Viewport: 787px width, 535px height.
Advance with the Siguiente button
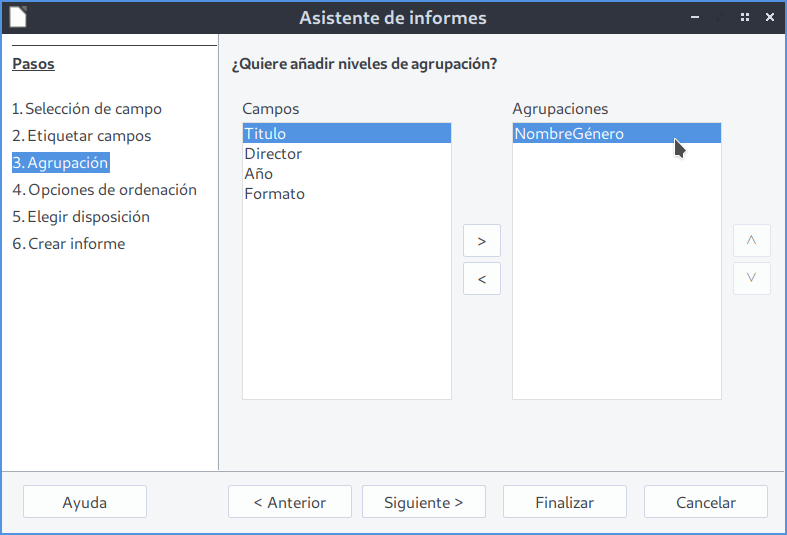tap(424, 502)
